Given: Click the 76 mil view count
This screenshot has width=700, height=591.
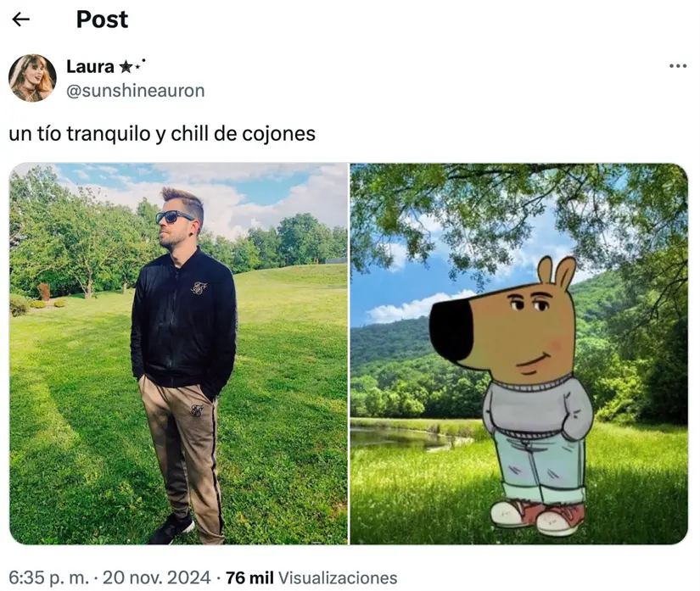Looking at the screenshot, I should click(x=249, y=577).
